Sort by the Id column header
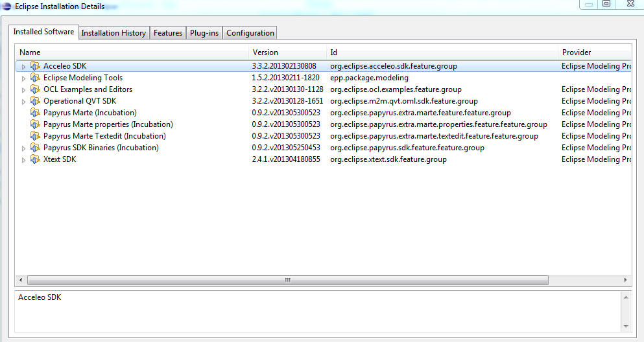This screenshot has height=342, width=644. point(442,52)
